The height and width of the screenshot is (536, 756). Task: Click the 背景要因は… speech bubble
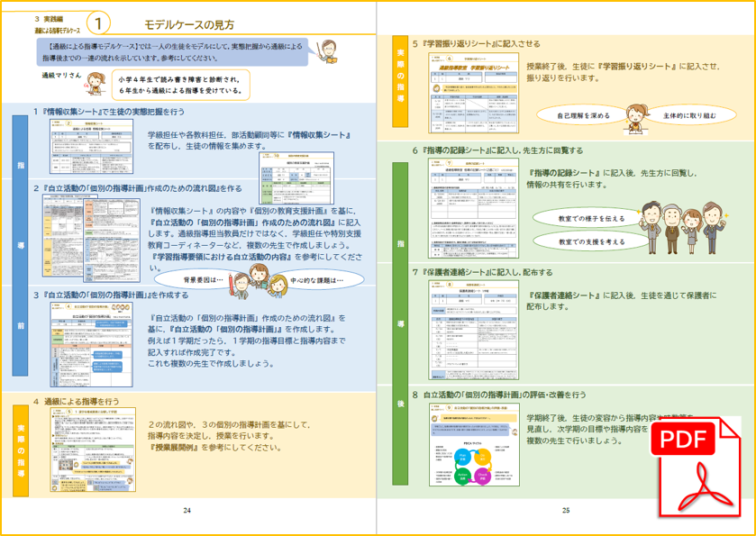pyautogui.click(x=196, y=279)
